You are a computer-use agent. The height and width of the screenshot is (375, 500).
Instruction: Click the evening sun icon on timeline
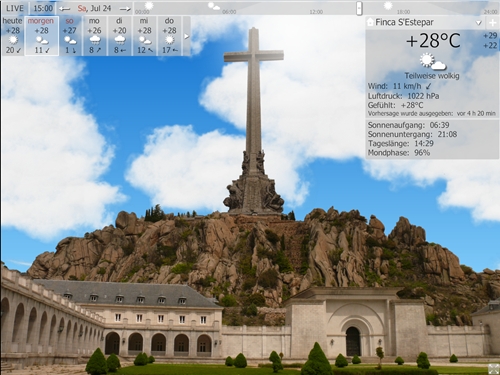[x=388, y=5]
